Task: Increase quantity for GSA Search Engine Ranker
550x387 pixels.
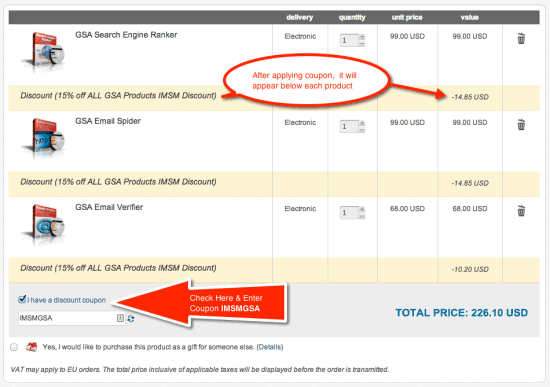Action: (x=362, y=37)
